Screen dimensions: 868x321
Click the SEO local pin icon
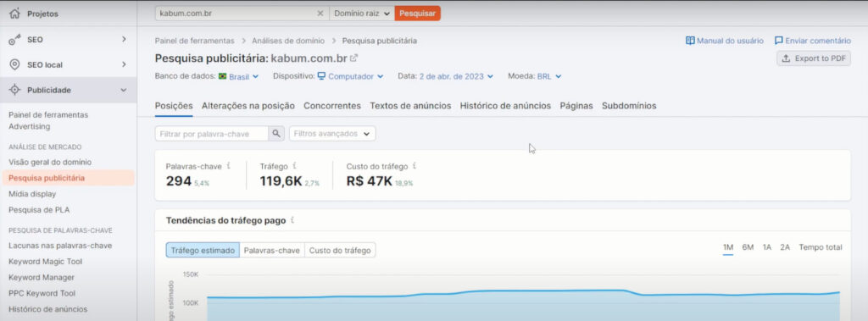click(15, 64)
